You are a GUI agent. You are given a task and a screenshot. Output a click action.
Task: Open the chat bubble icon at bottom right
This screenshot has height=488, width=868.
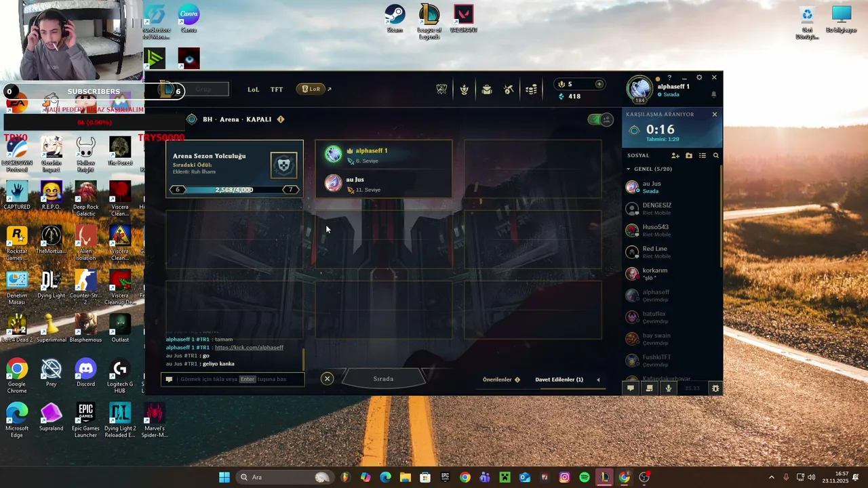pos(631,388)
